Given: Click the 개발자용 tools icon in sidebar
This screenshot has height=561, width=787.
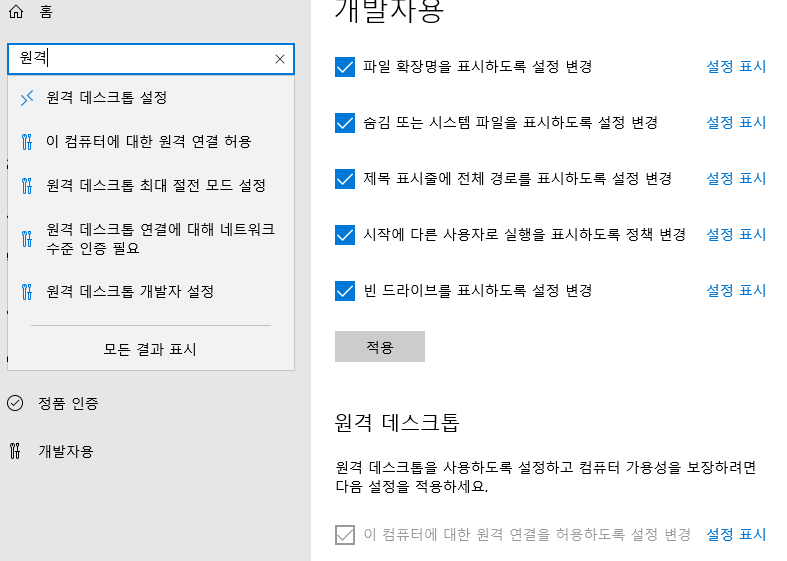Looking at the screenshot, I should point(16,451).
